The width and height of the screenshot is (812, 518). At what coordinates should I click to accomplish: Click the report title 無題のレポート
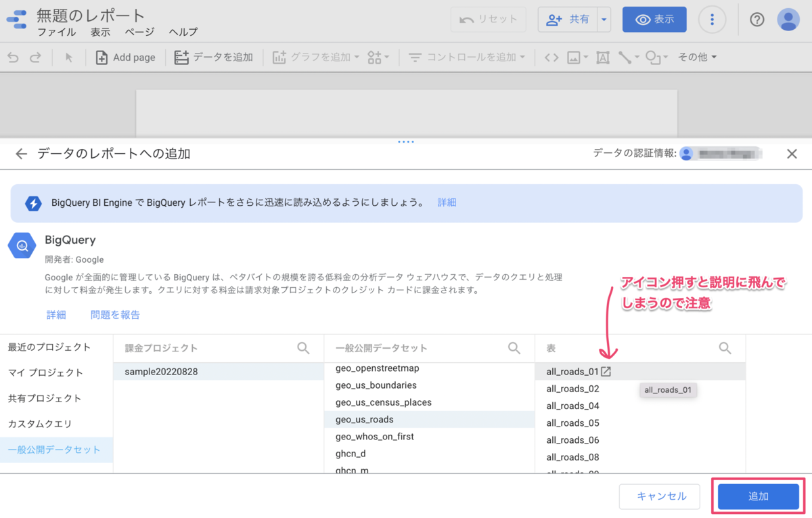(91, 15)
